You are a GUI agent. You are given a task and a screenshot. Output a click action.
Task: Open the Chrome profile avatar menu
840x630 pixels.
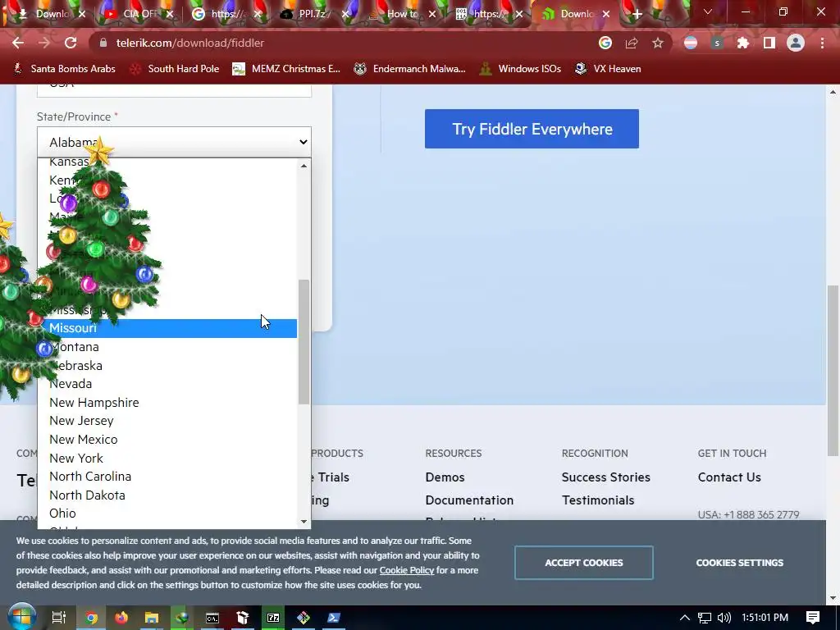[x=796, y=43]
